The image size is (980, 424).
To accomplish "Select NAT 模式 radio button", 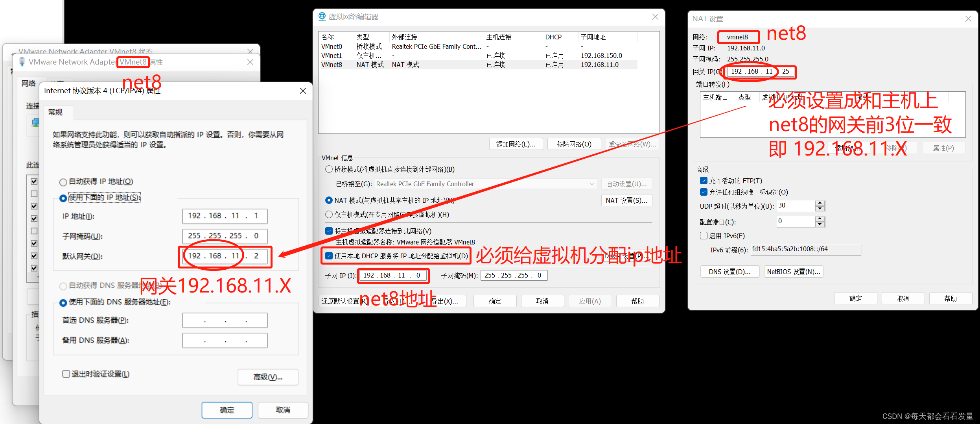I will (329, 200).
